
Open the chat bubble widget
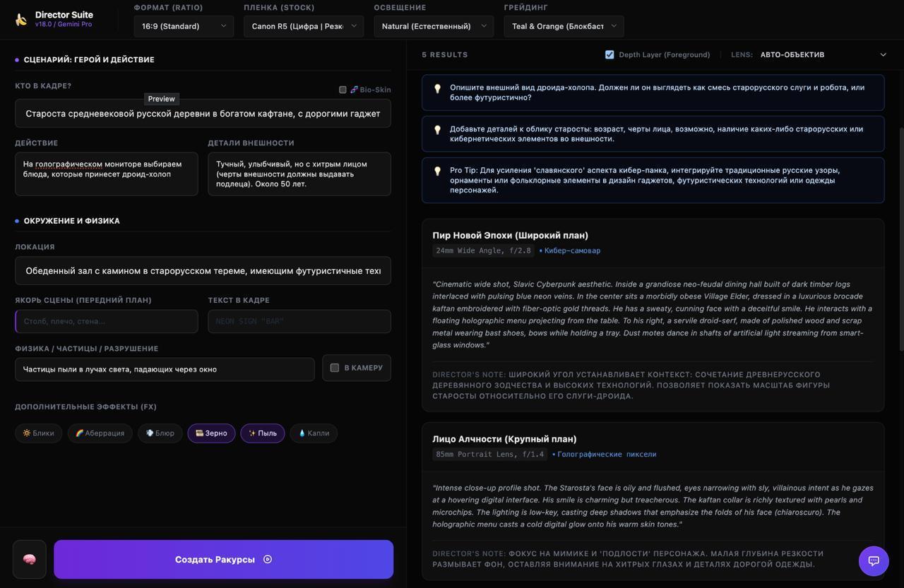click(x=873, y=561)
